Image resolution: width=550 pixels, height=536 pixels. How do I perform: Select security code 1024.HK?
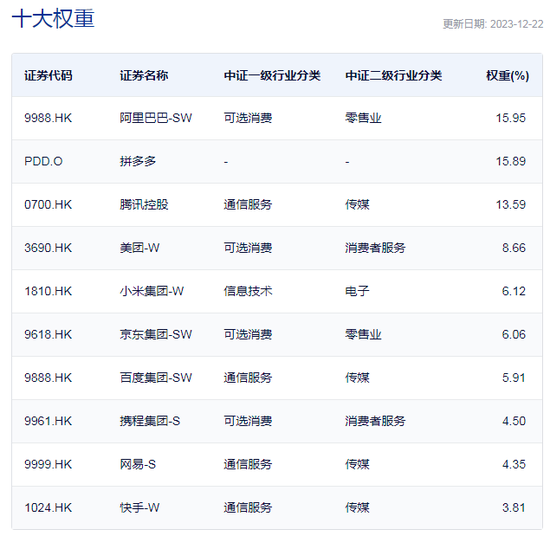48,508
